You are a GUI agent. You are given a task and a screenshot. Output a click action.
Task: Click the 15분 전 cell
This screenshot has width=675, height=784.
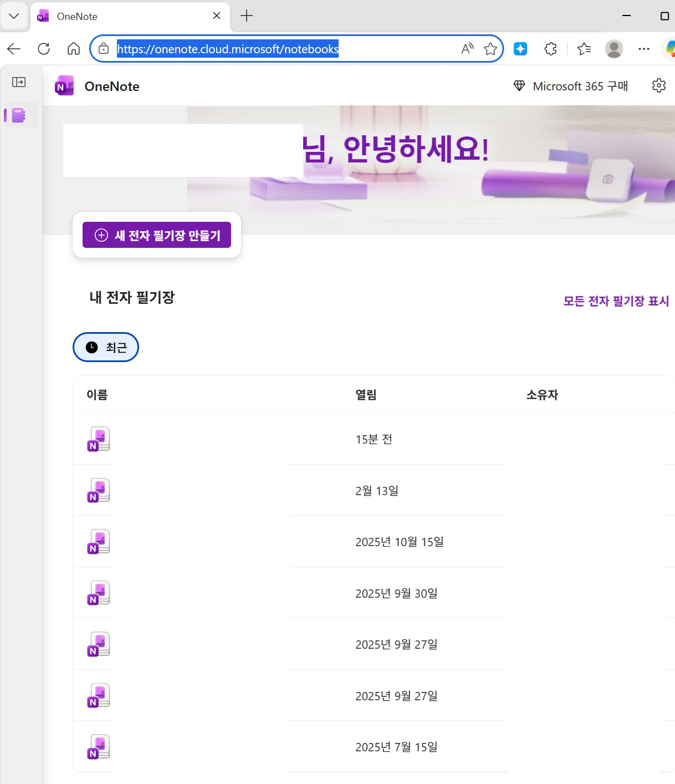click(x=374, y=440)
